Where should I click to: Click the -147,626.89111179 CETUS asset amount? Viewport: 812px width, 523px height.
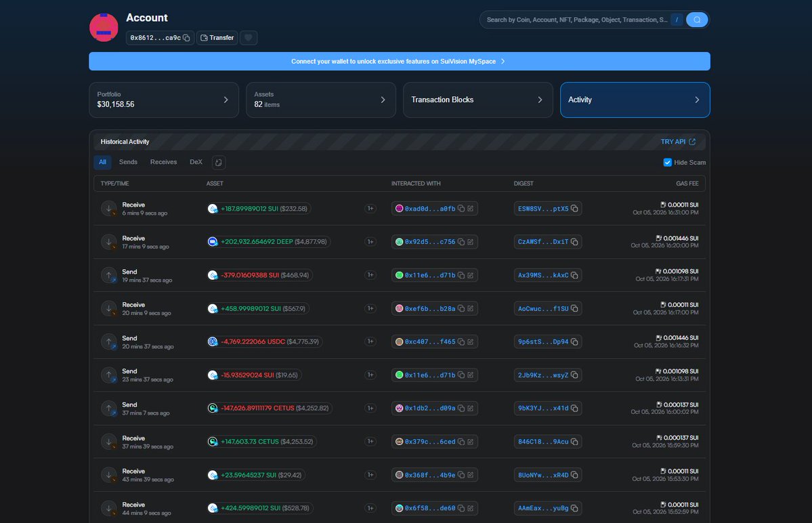[x=257, y=408]
